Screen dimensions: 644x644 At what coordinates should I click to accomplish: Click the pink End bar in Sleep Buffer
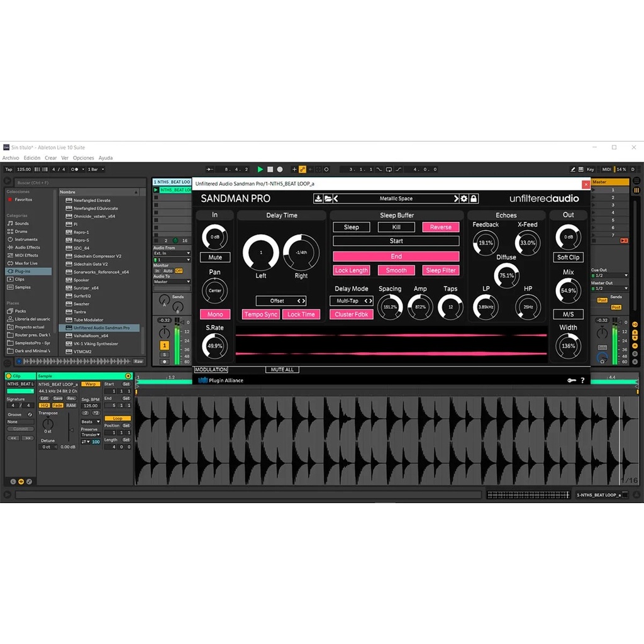pyautogui.click(x=396, y=257)
